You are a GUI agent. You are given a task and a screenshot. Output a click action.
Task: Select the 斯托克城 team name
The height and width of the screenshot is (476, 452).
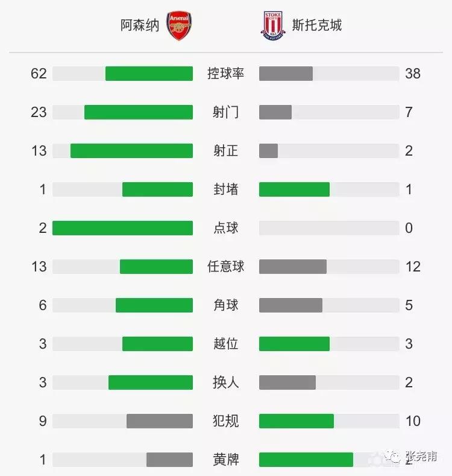(x=316, y=25)
